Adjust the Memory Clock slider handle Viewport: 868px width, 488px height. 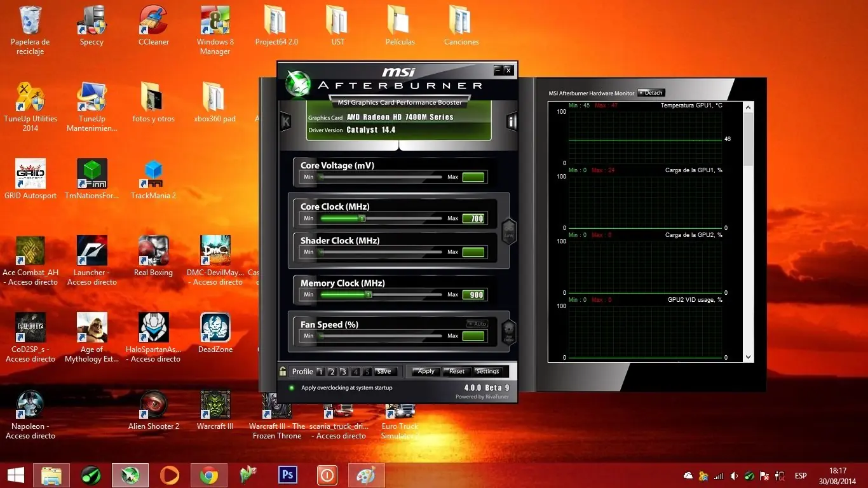(x=368, y=295)
